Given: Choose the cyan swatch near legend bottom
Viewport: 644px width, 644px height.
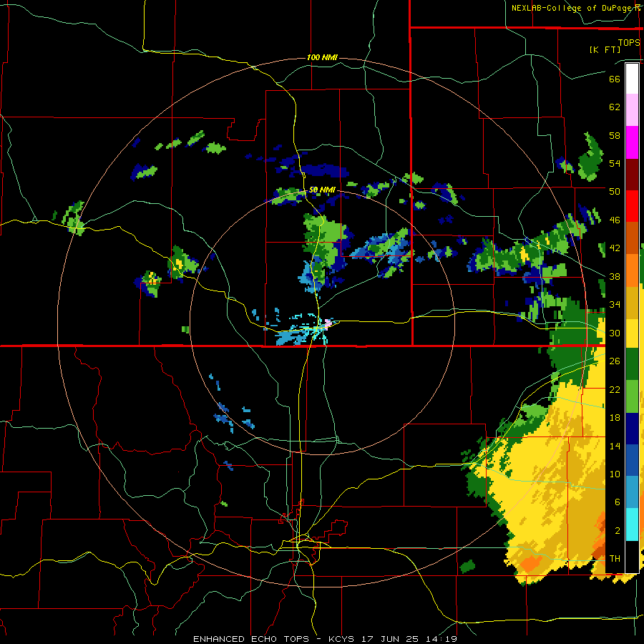Looking at the screenshot, I should point(632,525).
